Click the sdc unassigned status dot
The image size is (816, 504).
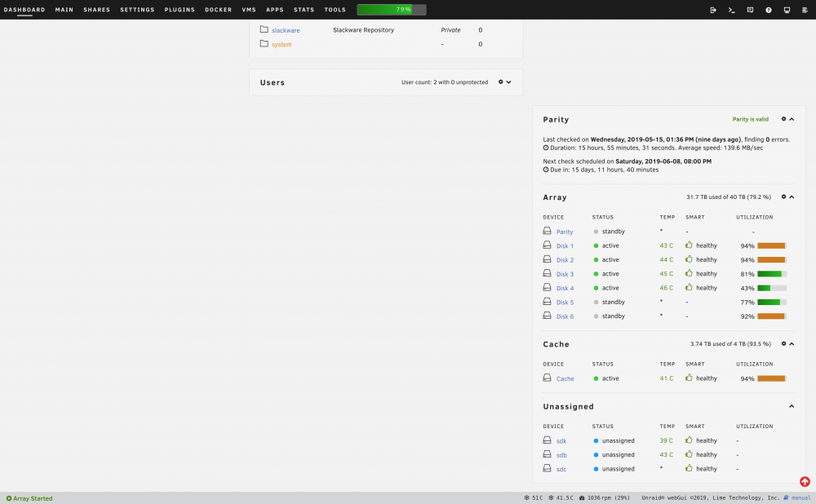point(596,469)
